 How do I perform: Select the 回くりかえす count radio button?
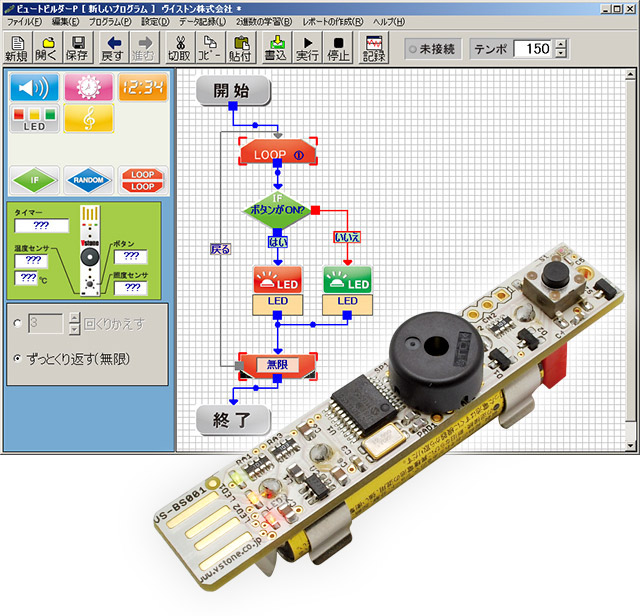pos(17,324)
